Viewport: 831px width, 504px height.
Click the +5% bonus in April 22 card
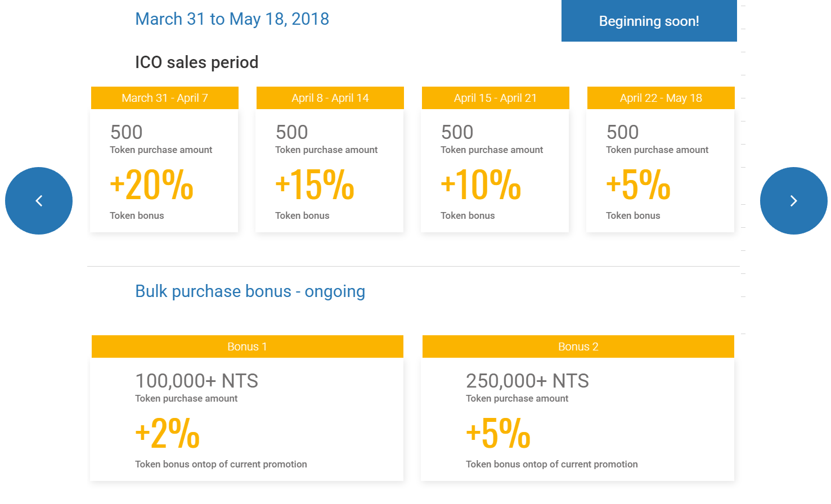pos(638,184)
